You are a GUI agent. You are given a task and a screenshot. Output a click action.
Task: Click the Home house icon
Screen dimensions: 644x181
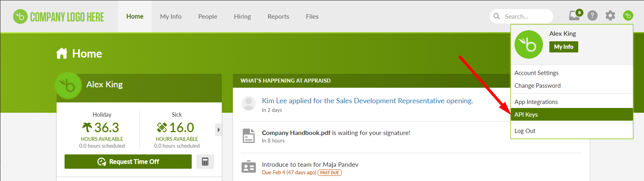(62, 54)
